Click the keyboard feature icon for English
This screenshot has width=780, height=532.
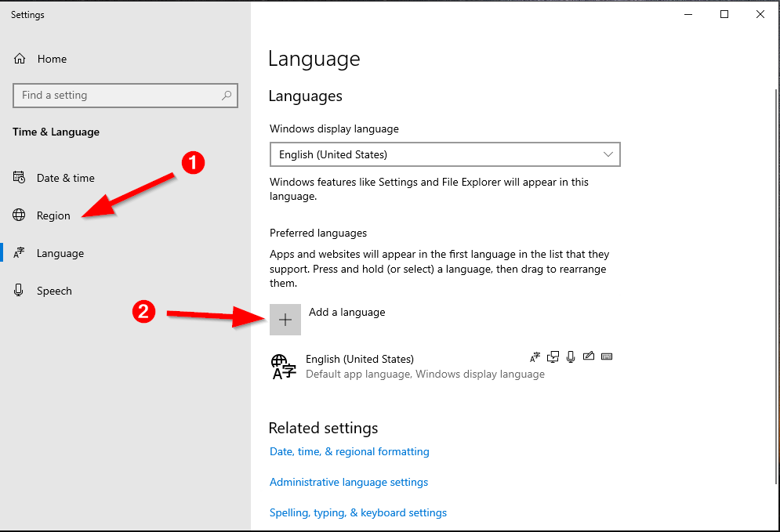click(x=606, y=357)
